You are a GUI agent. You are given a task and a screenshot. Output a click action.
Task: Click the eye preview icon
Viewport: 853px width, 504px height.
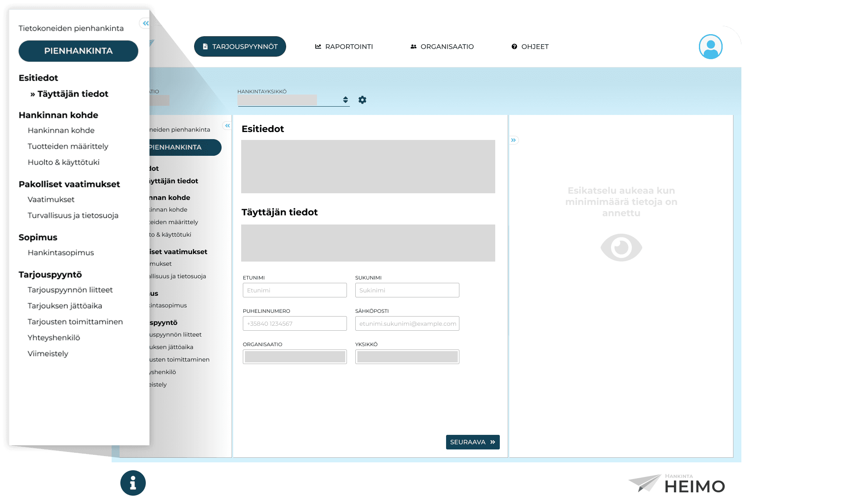pyautogui.click(x=621, y=247)
